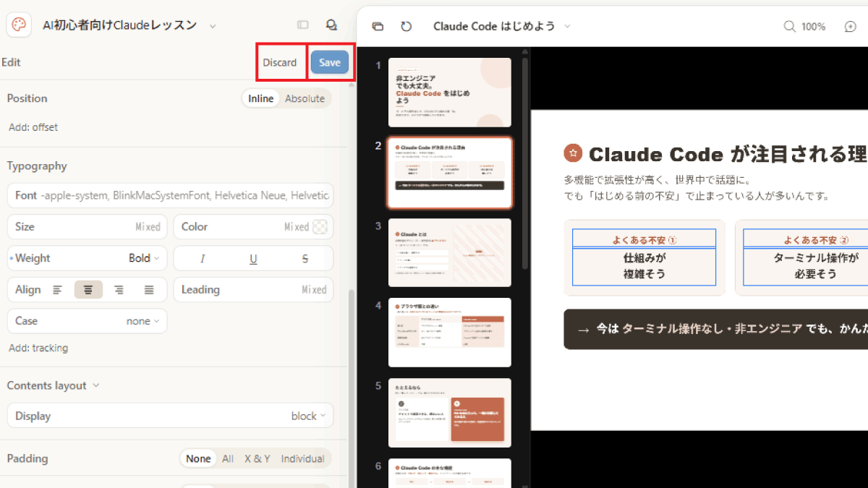The image size is (868, 488).
Task: Open the Color swatch picker
Action: [320, 227]
